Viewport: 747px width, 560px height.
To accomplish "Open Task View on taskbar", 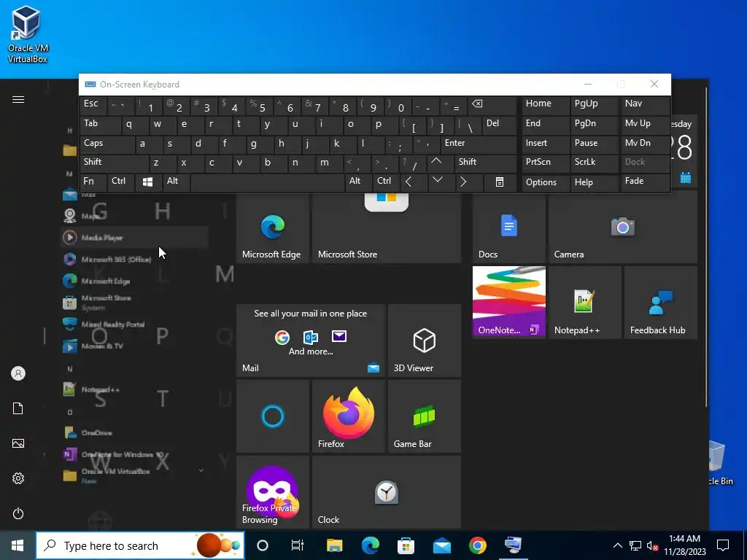I will tap(298, 545).
